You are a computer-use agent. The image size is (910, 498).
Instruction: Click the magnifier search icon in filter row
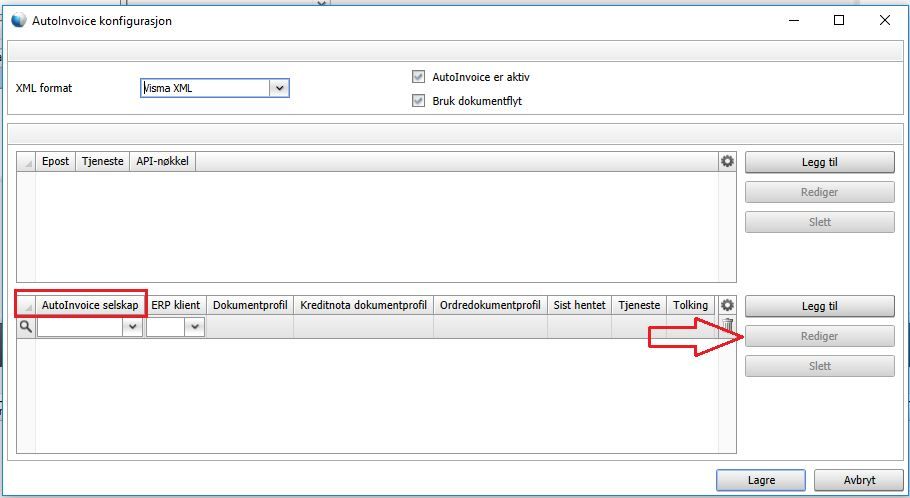click(26, 327)
